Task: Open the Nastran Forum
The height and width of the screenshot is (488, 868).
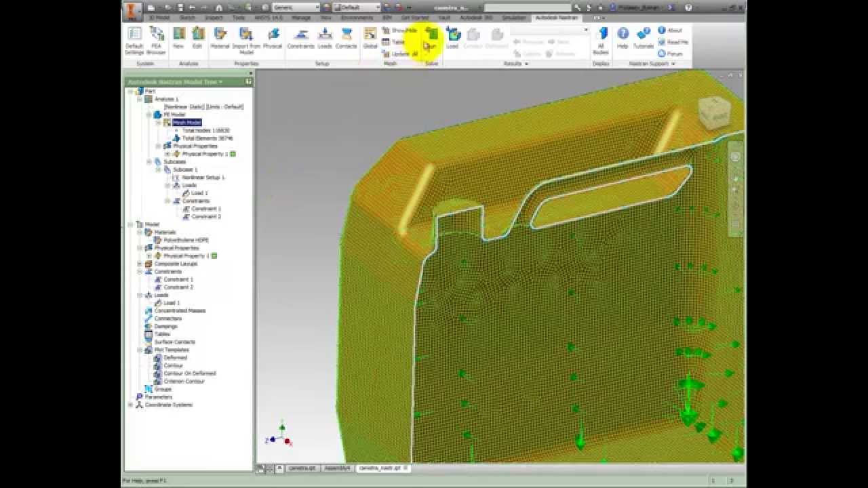Action: [x=670, y=54]
